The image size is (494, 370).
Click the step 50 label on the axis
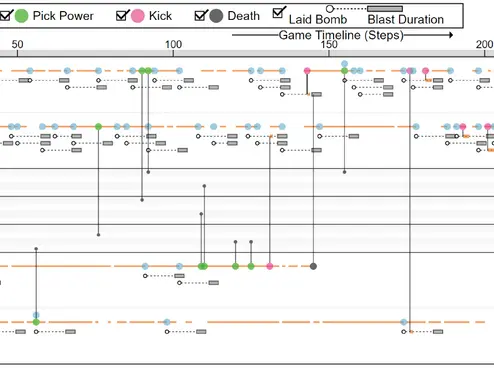17,44
